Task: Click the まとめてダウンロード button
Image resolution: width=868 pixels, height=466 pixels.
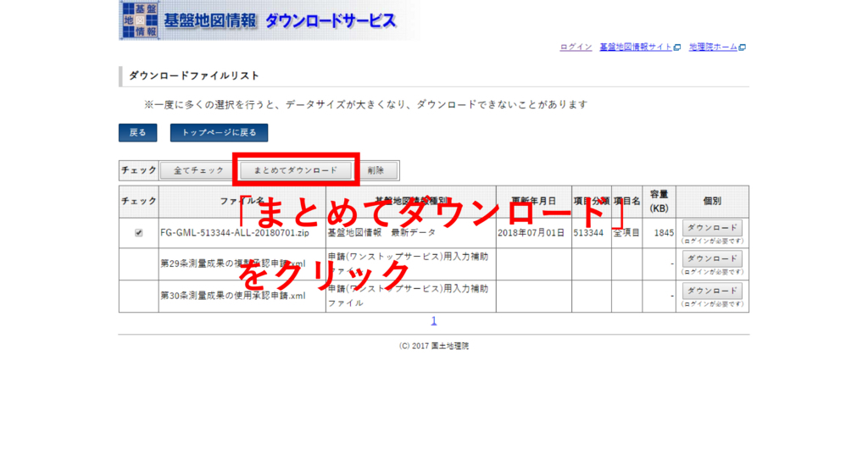Action: click(296, 170)
